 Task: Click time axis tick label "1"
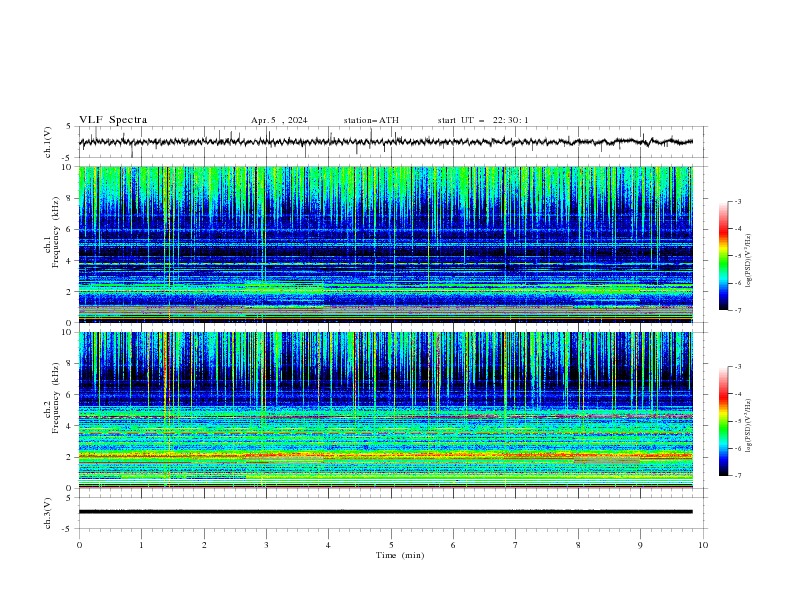pyautogui.click(x=141, y=545)
